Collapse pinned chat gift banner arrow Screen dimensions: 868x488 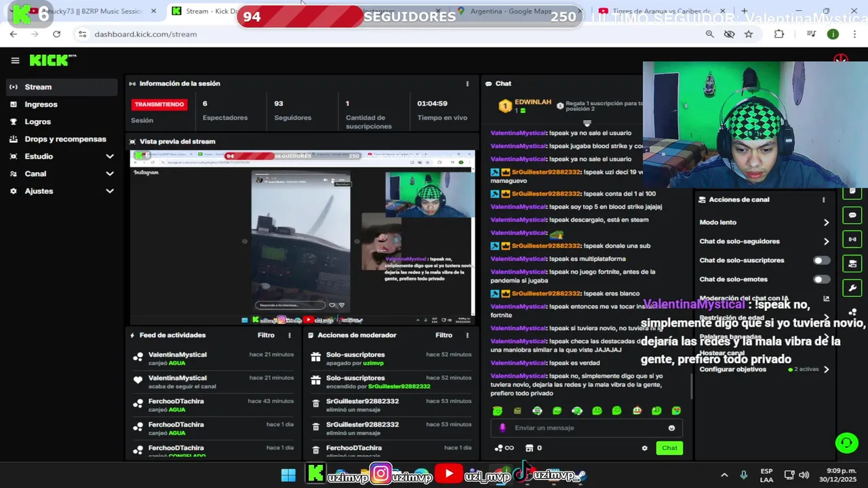pos(587,123)
